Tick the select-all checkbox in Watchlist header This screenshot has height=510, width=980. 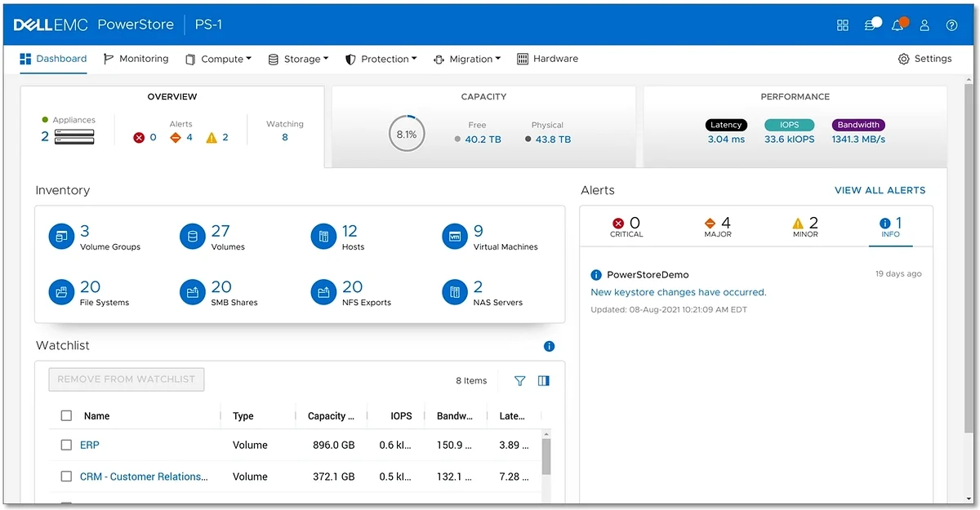pos(66,416)
